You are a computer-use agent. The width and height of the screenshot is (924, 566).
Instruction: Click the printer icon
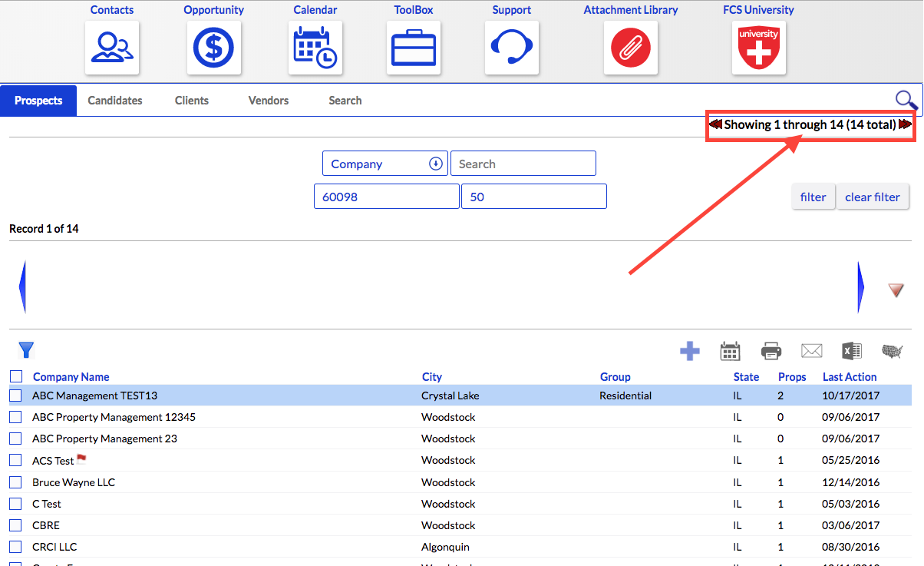coord(771,352)
